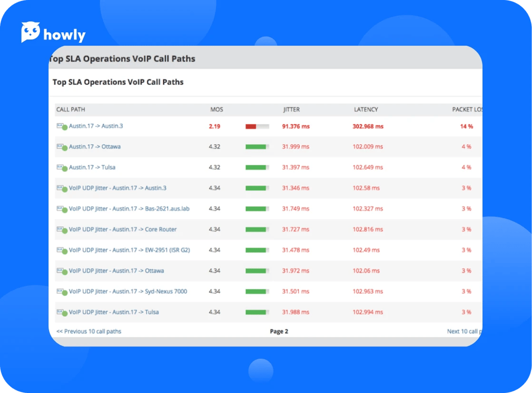The width and height of the screenshot is (532, 393).
Task: Click the icon beside VoIP UDP Jitter Bas-2621.aus.lab
Action: (x=61, y=209)
